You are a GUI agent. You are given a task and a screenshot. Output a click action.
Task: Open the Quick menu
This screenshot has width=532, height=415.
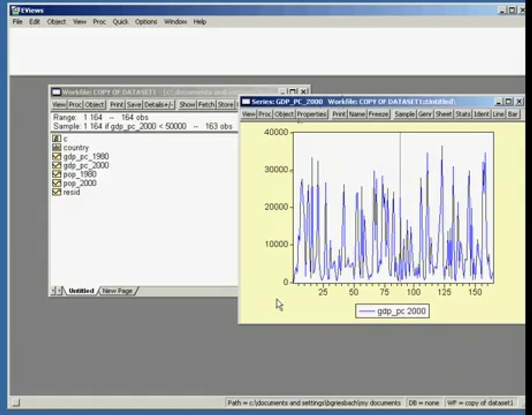tap(120, 22)
